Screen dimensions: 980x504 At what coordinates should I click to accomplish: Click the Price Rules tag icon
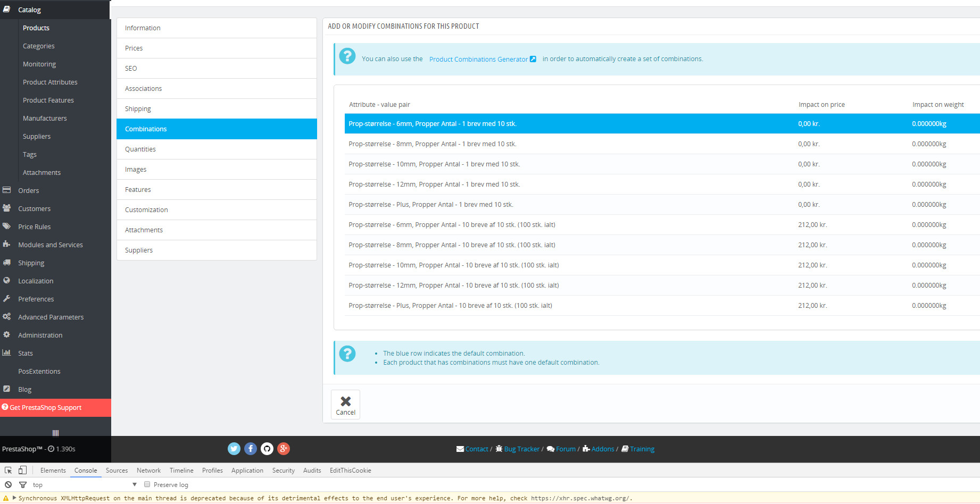(6, 226)
